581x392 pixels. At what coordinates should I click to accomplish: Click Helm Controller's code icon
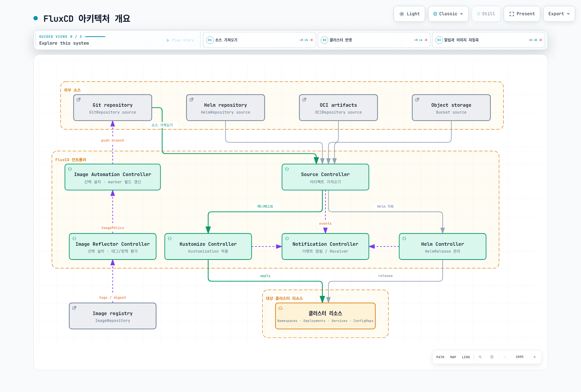tap(404, 238)
